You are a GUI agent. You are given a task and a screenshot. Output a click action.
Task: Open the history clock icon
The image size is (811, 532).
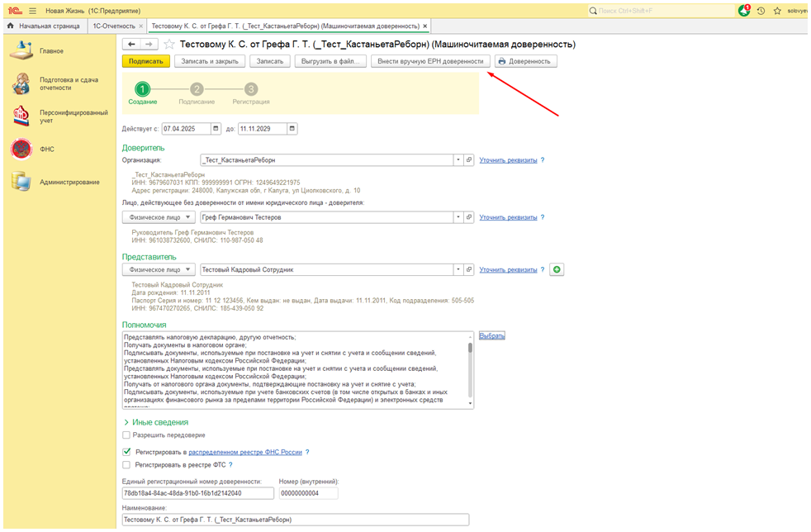[761, 11]
